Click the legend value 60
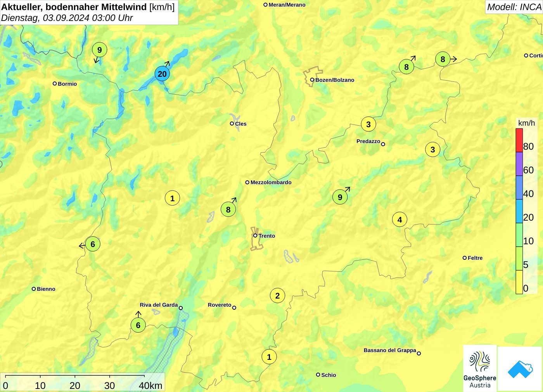Viewport: 543px width, 392px height. (x=528, y=170)
